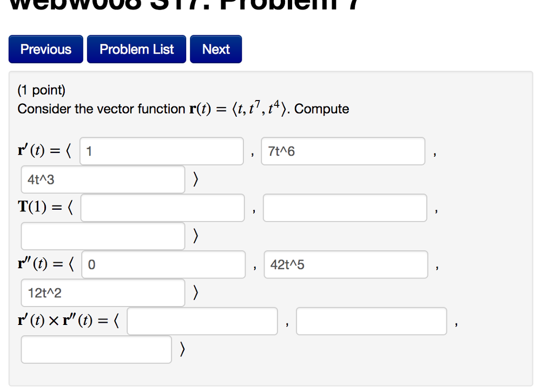The height and width of the screenshot is (392, 554).
Task: Select the second T(1) answer field
Action: point(345,207)
